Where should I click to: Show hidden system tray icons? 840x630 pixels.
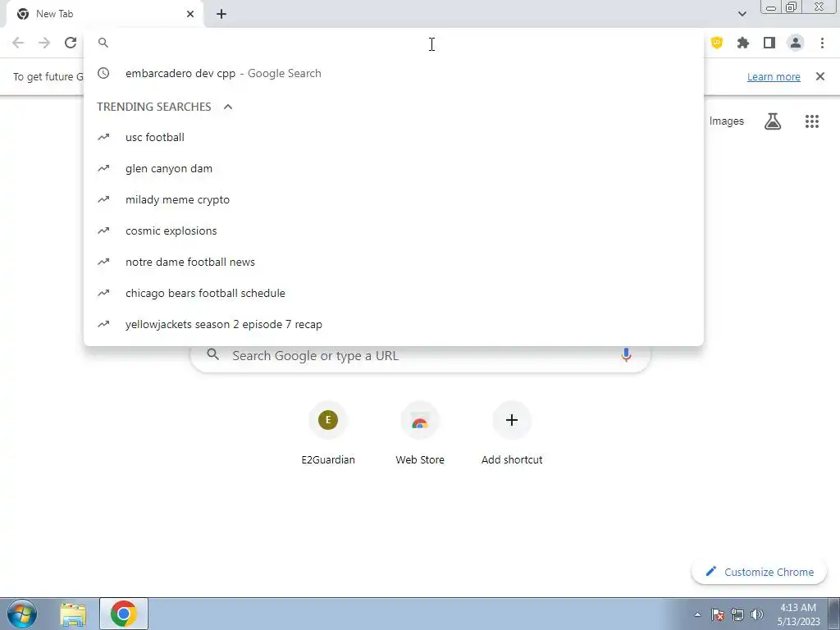697,614
